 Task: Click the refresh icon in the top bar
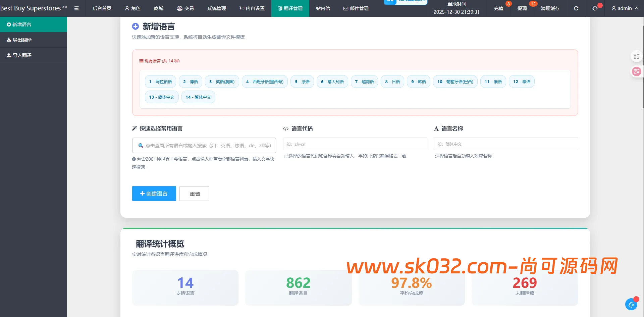pos(576,8)
